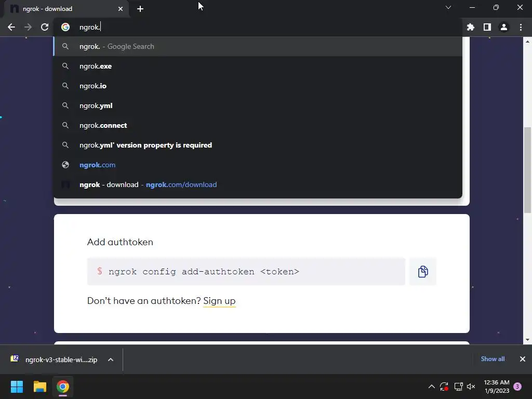The width and height of the screenshot is (532, 399).
Task: Click the muted volume tray icon
Action: pos(471,387)
